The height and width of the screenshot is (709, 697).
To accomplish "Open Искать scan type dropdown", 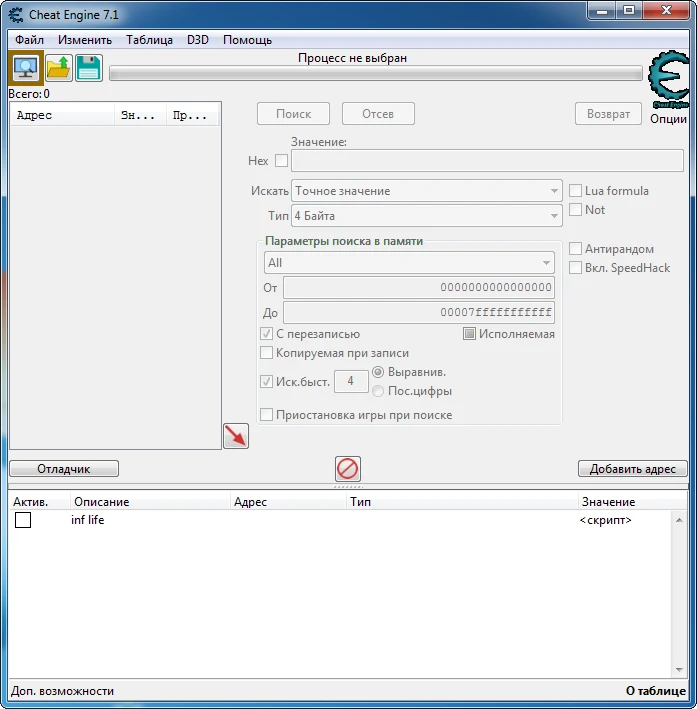I will click(427, 191).
